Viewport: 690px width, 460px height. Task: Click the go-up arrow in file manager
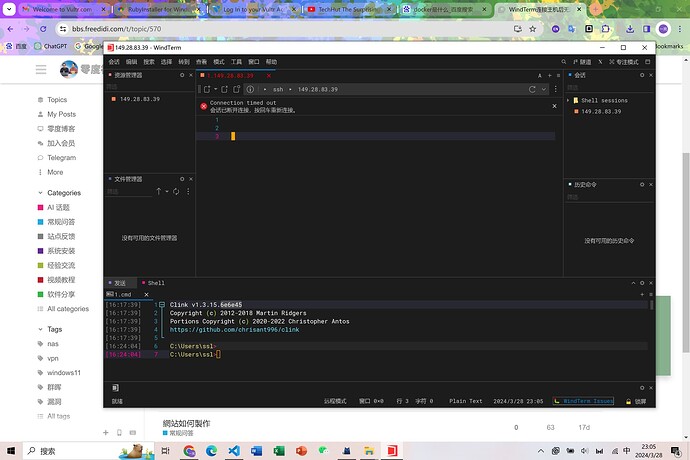[x=158, y=191]
